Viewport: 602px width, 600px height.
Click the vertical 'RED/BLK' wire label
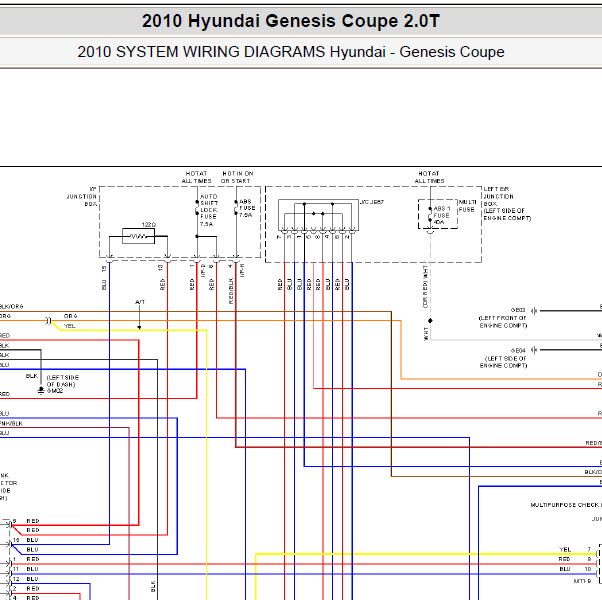pos(231,291)
